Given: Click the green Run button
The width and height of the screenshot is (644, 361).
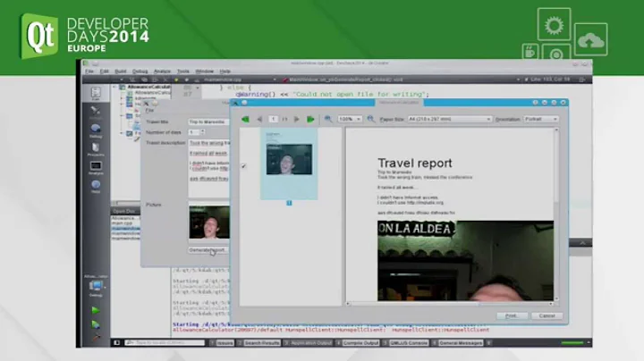Looking at the screenshot, I should [96, 310].
